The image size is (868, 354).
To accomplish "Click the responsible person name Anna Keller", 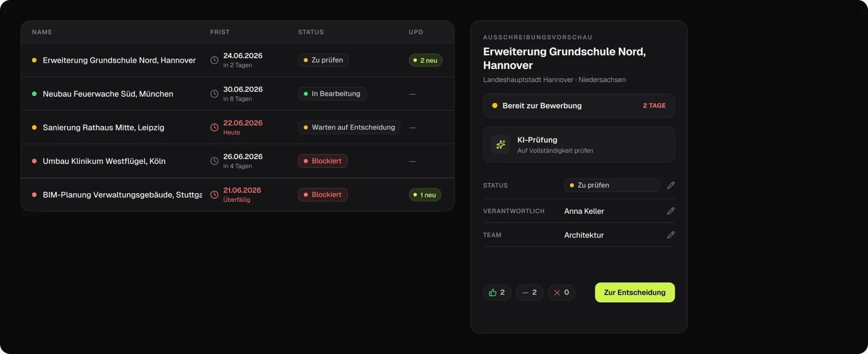I will [584, 211].
